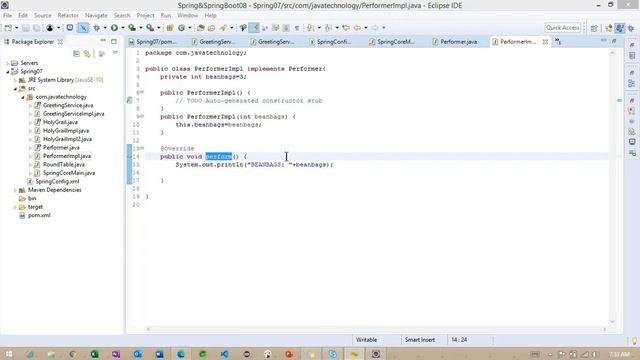This screenshot has height=360, width=640.
Task: Click the New file toolbar icon
Action: pyautogui.click(x=8, y=28)
